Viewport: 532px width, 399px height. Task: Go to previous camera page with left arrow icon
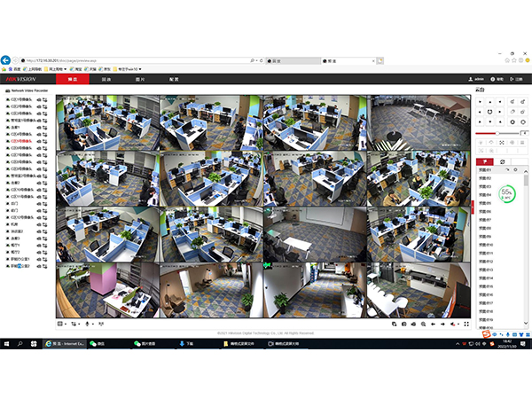click(x=433, y=324)
